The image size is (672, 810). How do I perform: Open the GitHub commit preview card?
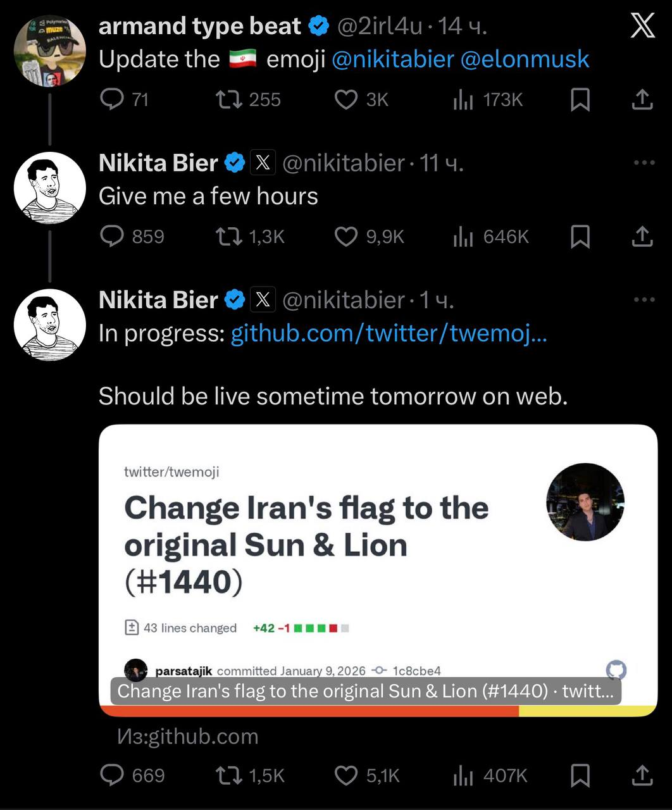pyautogui.click(x=378, y=570)
